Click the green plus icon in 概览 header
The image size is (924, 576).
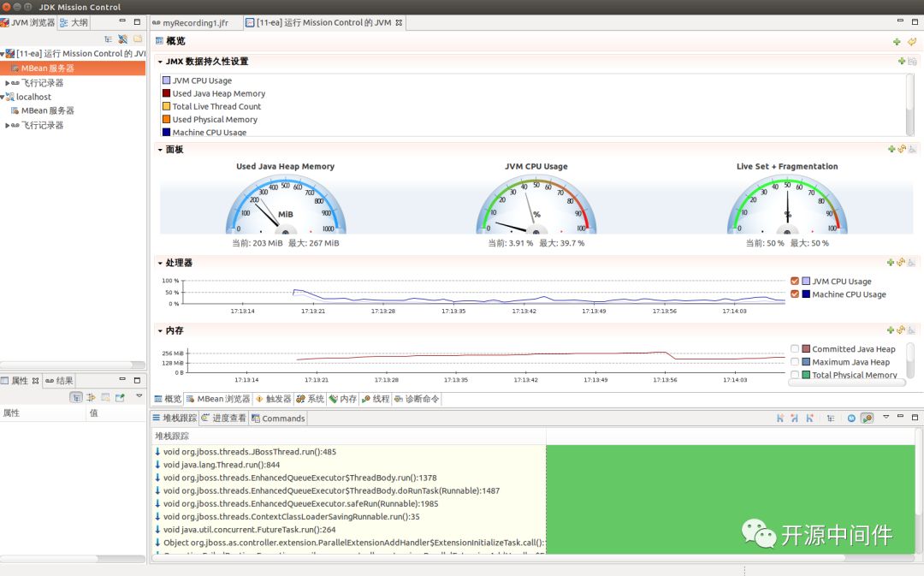coord(897,42)
